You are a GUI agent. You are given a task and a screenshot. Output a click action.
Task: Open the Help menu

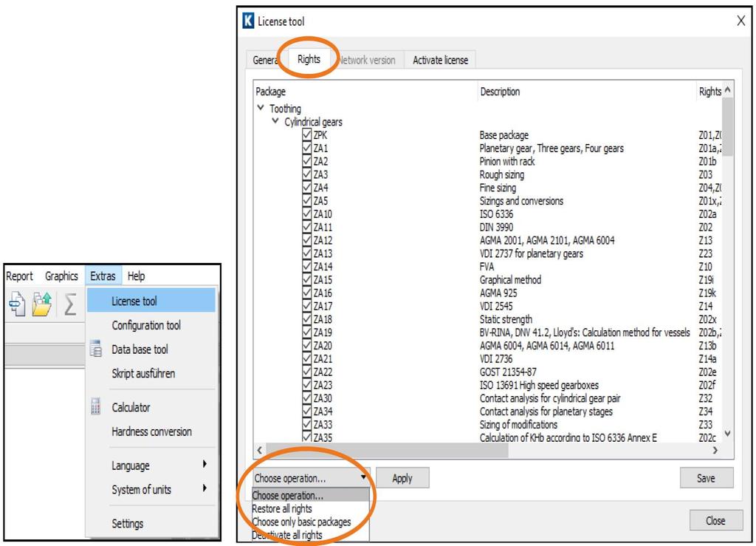136,276
